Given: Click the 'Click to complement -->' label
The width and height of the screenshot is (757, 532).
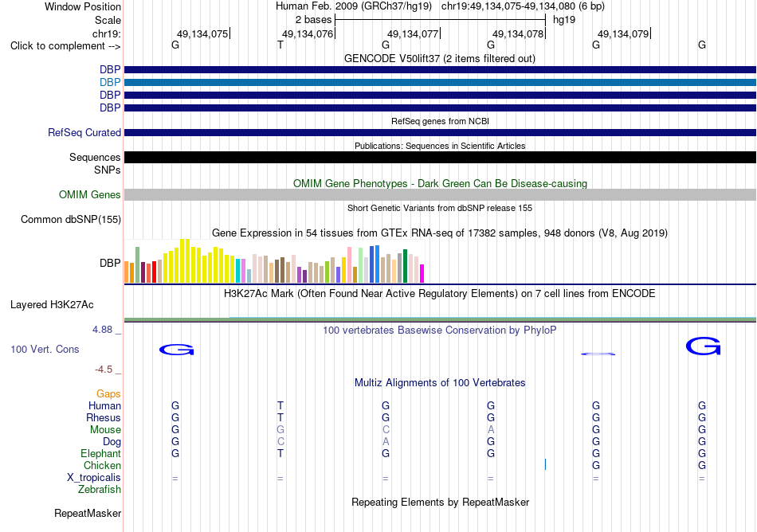Looking at the screenshot, I should pyautogui.click(x=65, y=46).
